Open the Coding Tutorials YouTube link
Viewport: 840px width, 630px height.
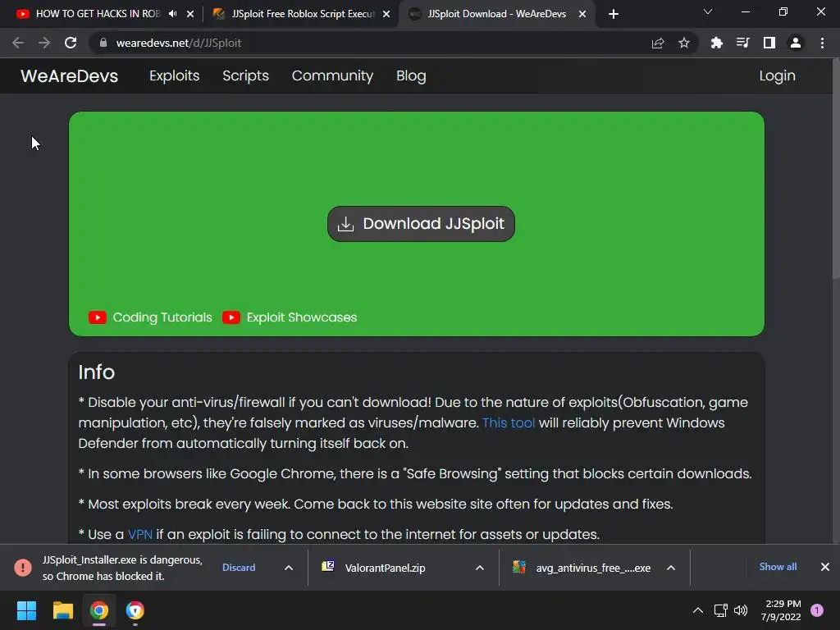pos(151,317)
